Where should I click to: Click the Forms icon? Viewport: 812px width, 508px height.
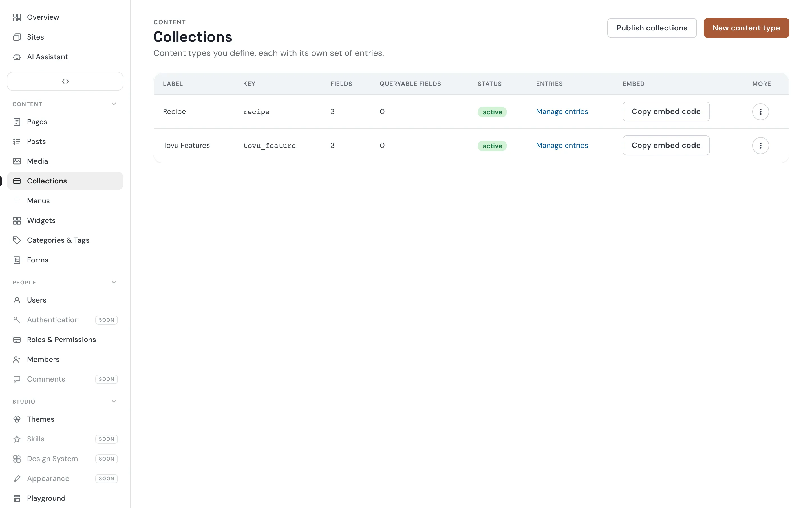click(17, 260)
